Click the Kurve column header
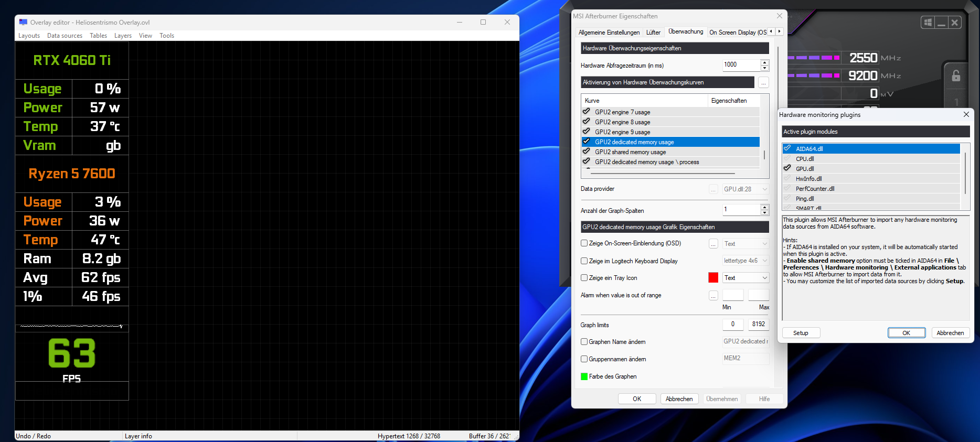The width and height of the screenshot is (980, 442). coord(645,101)
